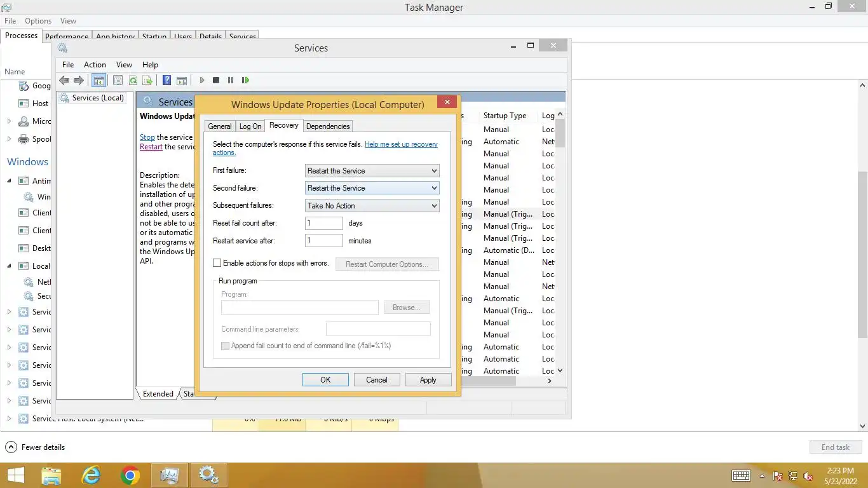Click the Restart Service icon in toolbar

coord(245,80)
